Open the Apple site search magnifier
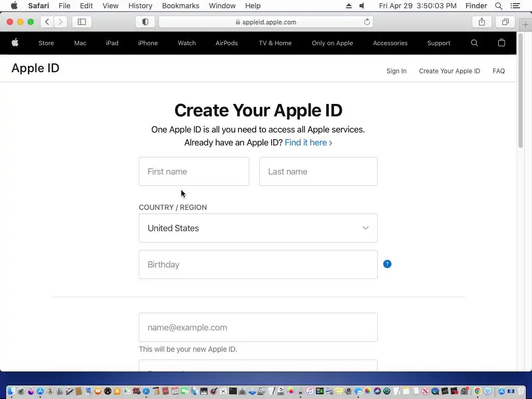 coord(474,43)
